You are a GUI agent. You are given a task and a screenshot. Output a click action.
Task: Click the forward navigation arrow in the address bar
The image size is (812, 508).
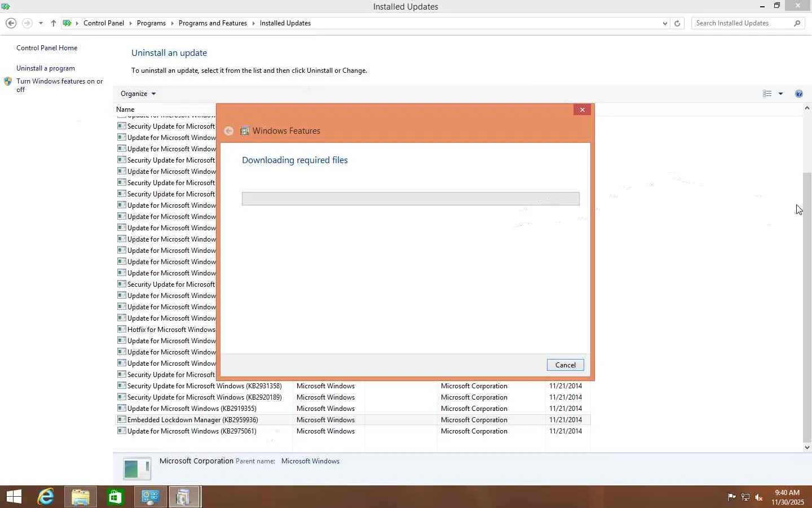point(27,23)
